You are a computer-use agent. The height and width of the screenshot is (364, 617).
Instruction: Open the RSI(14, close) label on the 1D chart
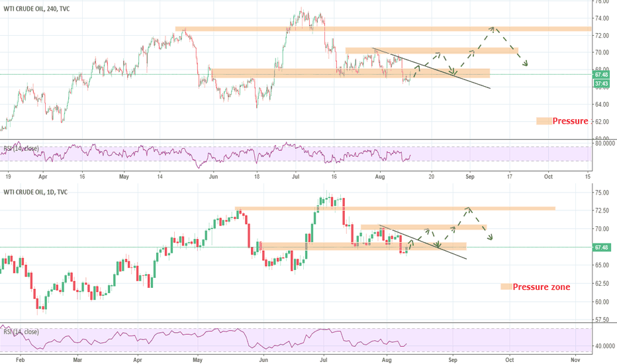[x=21, y=332]
